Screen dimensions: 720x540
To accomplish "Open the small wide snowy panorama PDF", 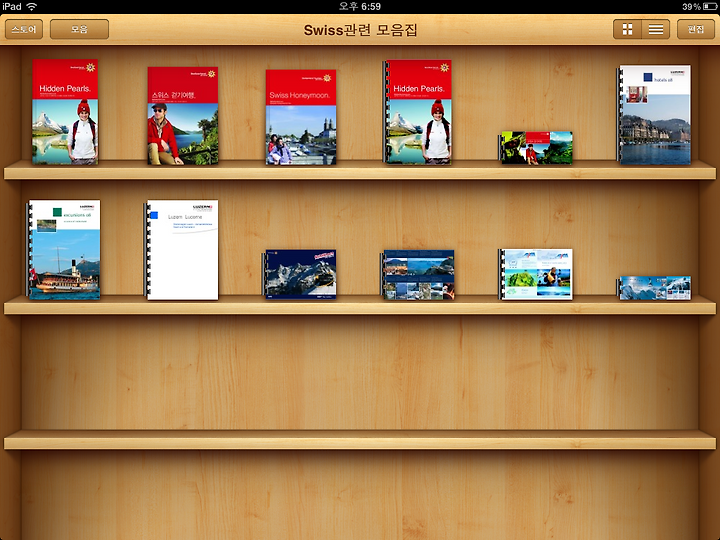I will click(x=653, y=288).
